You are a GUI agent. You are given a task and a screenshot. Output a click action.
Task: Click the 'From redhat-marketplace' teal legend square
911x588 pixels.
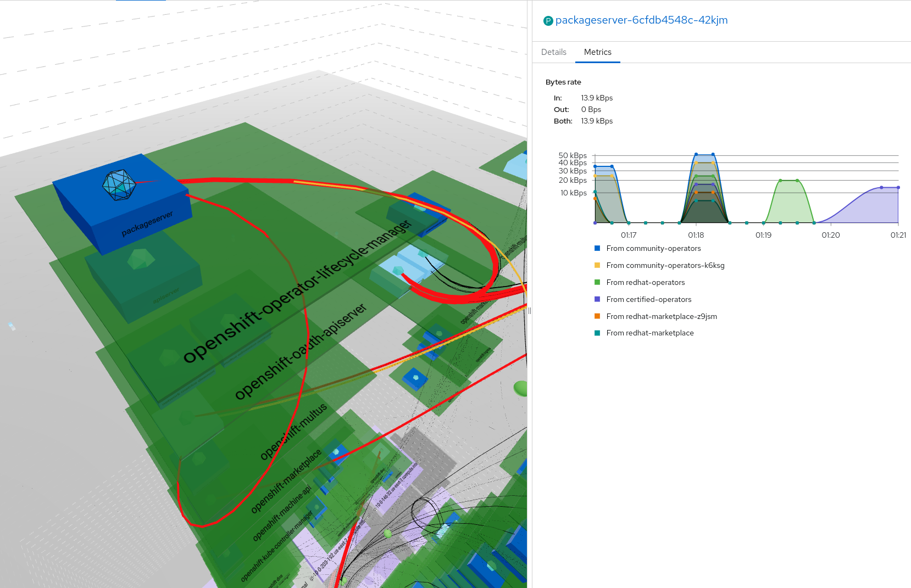click(597, 333)
